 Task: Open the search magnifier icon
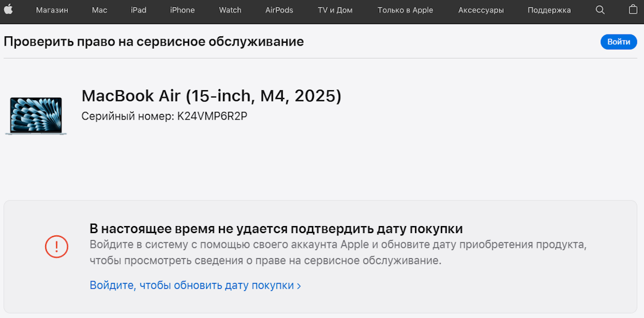coord(600,10)
